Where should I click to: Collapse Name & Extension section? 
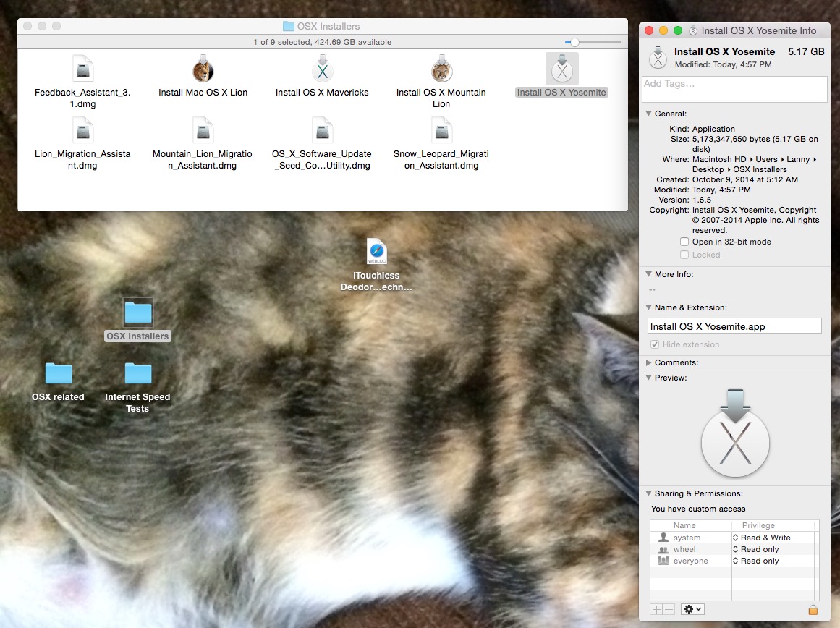click(x=649, y=307)
